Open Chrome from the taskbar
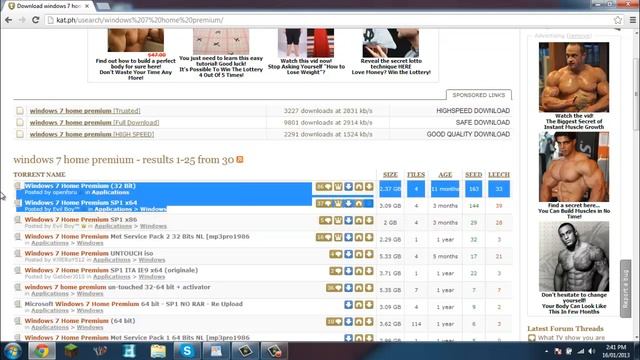The image size is (640, 360). tap(41, 351)
